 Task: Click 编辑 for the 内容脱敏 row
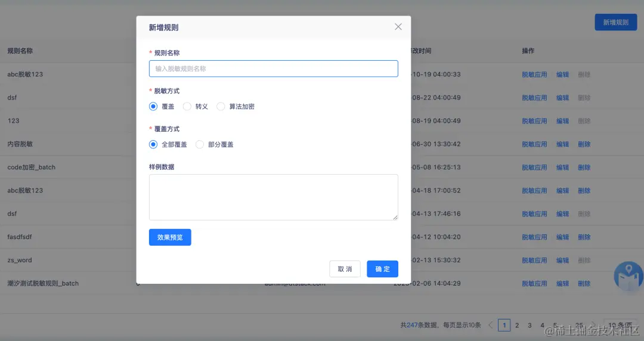tap(562, 144)
